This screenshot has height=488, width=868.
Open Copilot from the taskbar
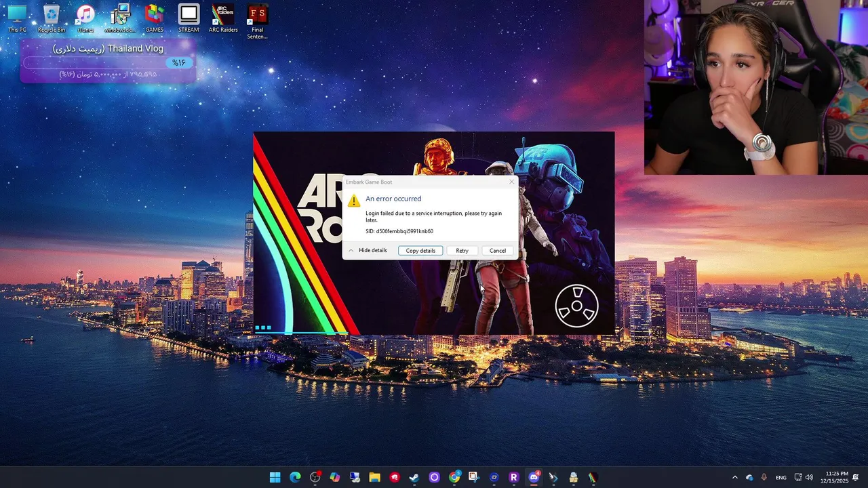[x=334, y=477]
